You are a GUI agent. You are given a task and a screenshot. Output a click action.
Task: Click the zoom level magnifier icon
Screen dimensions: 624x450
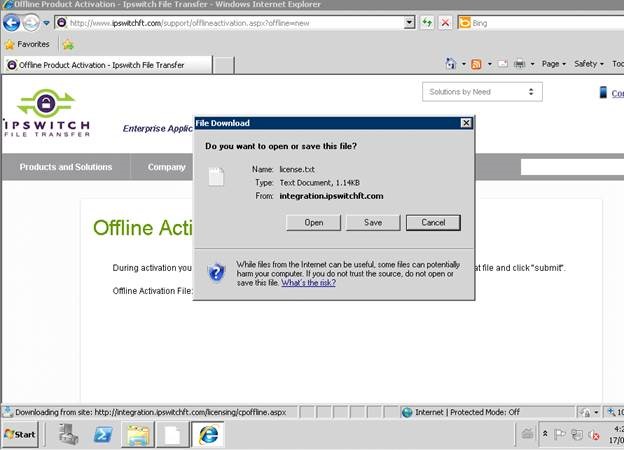click(611, 412)
